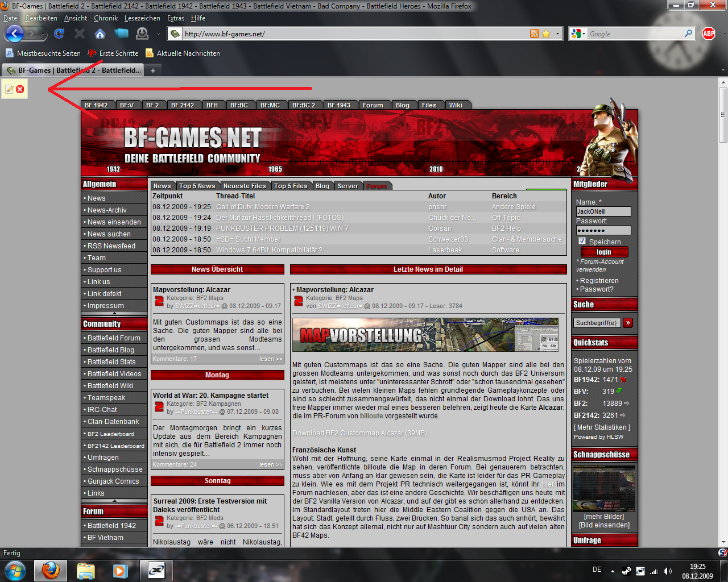Screen dimensions: 728x582
Task: Click the search magnifier in Google box
Action: coord(688,34)
